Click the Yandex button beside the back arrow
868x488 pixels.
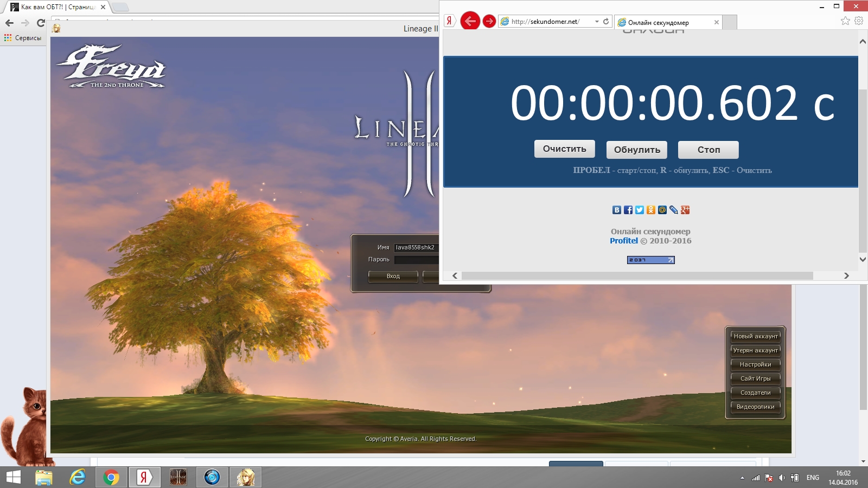click(x=449, y=21)
